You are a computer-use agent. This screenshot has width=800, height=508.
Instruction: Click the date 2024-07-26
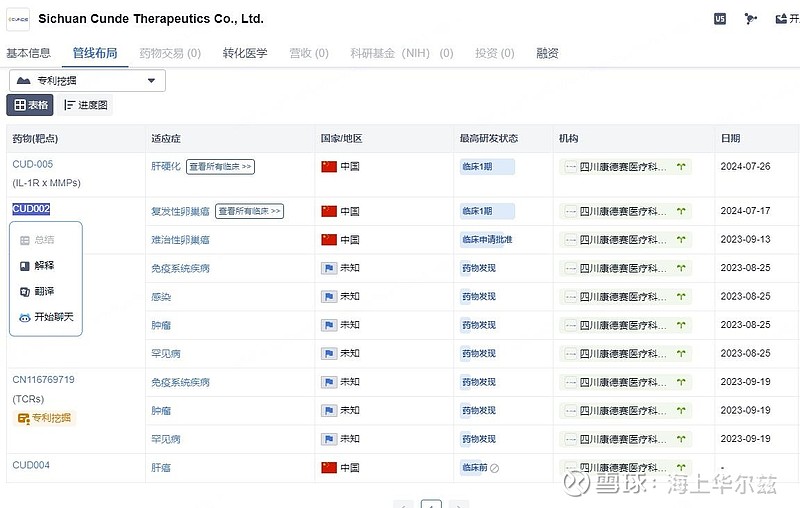pyautogui.click(x=745, y=166)
